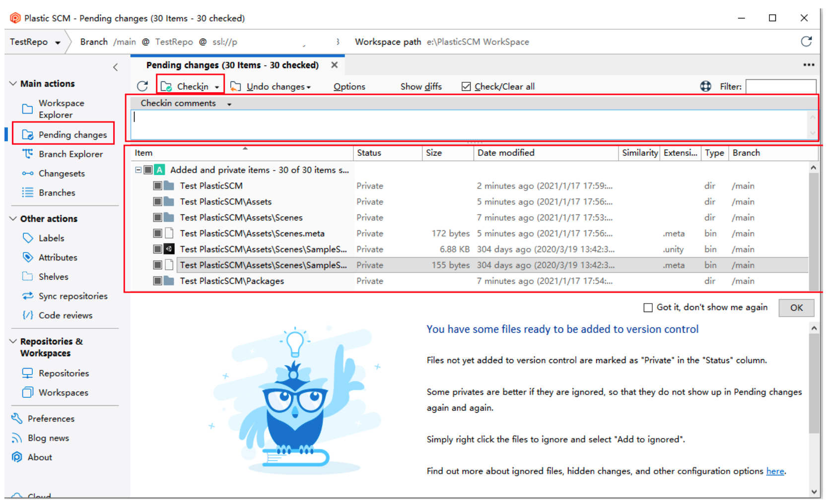Open the 'here' ignored files link

775,471
